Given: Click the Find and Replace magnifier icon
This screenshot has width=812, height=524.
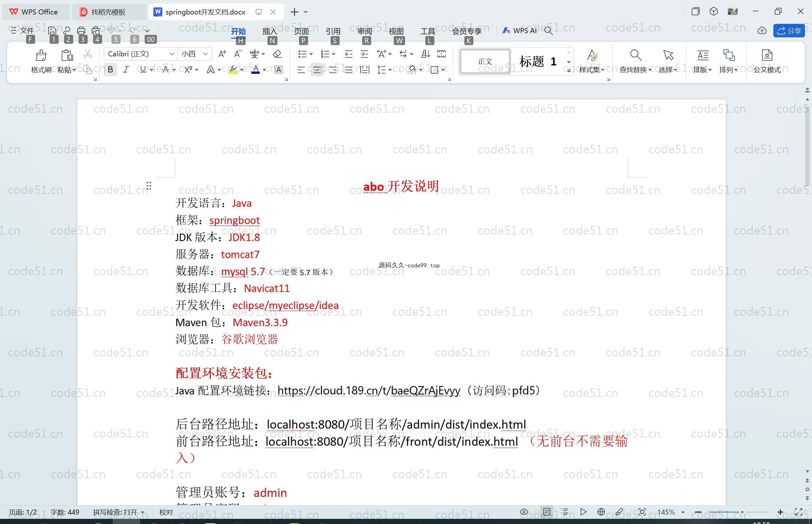Looking at the screenshot, I should [635, 55].
